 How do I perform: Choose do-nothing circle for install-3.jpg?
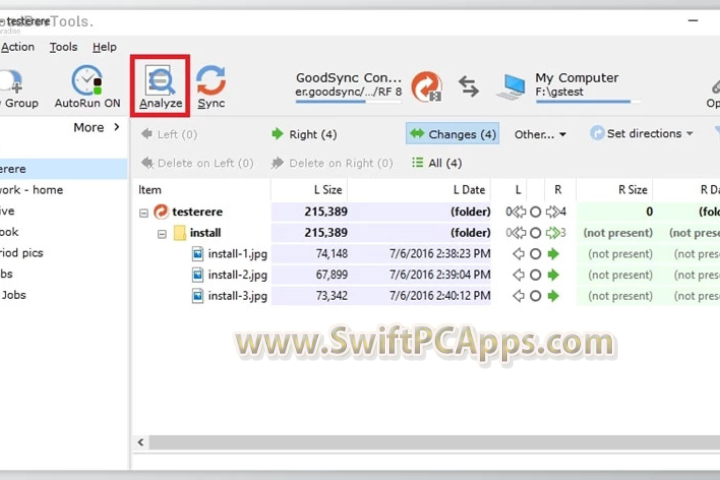pos(535,296)
